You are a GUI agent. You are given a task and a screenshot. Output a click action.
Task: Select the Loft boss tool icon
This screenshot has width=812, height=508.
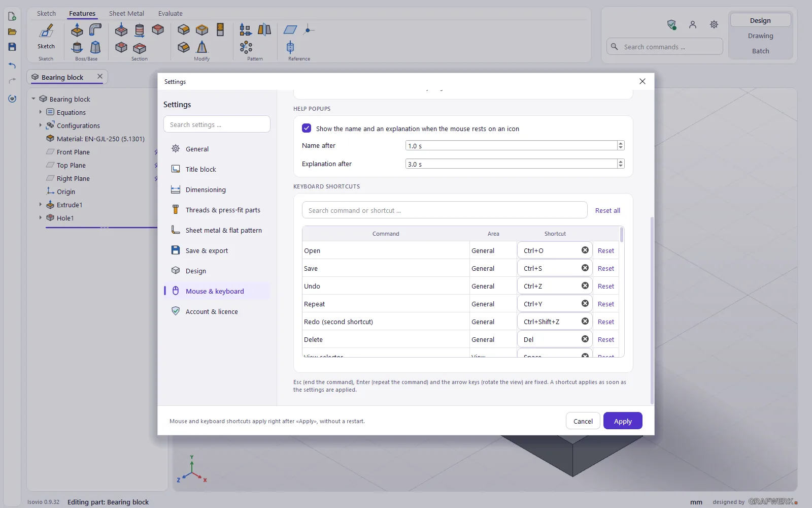pyautogui.click(x=95, y=48)
